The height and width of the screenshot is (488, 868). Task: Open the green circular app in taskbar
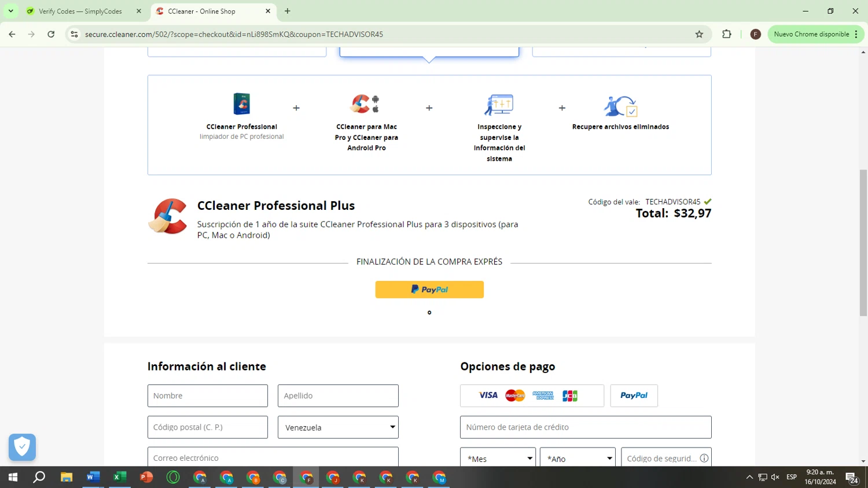(173, 478)
